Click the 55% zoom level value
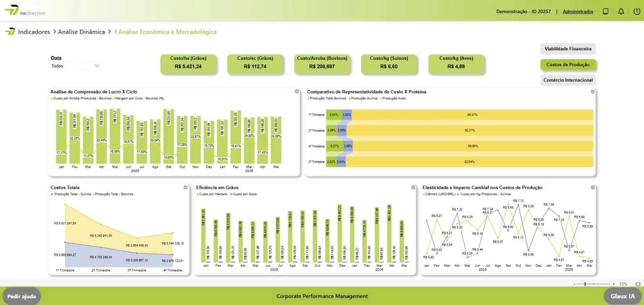Image resolution: width=644 pixels, height=305 pixels. [623, 284]
